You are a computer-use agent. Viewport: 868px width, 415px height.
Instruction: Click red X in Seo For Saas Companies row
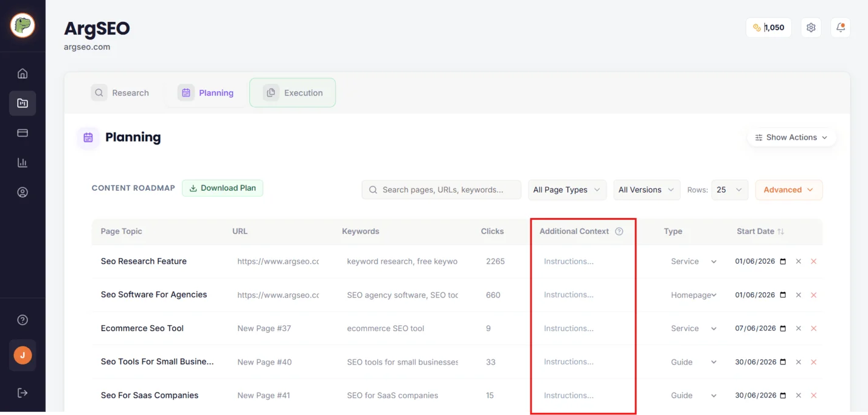coord(814,395)
